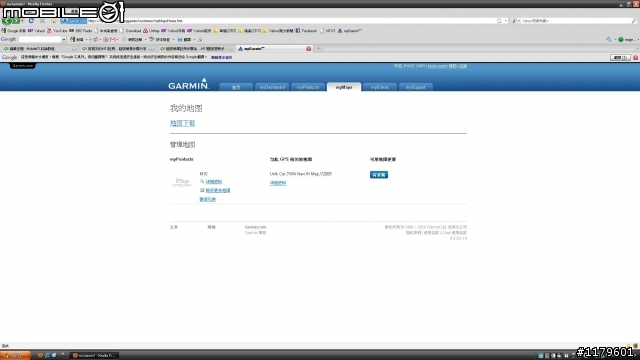Expand the Google toolbar search box dropdown
640x360 pixels.
coord(64,40)
